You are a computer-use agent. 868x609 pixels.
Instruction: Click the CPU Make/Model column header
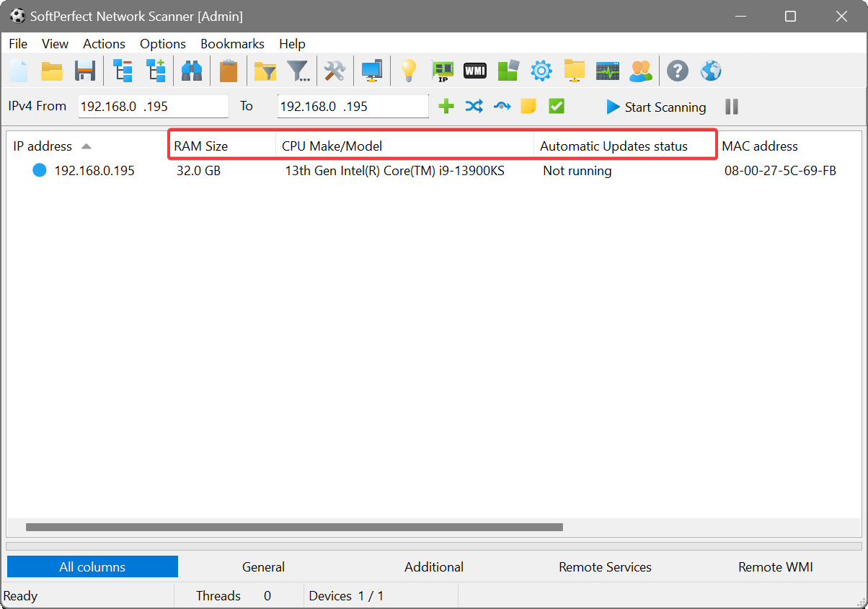404,146
